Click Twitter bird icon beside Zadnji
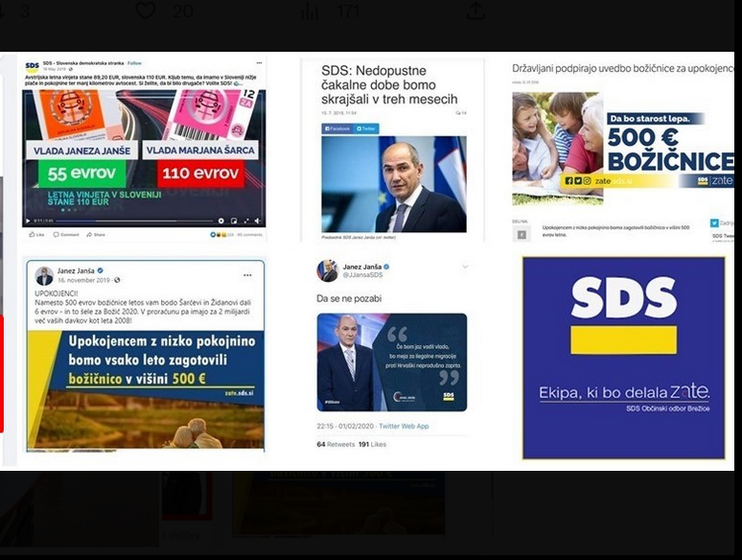Screen dimensions: 742x560 click(713, 223)
